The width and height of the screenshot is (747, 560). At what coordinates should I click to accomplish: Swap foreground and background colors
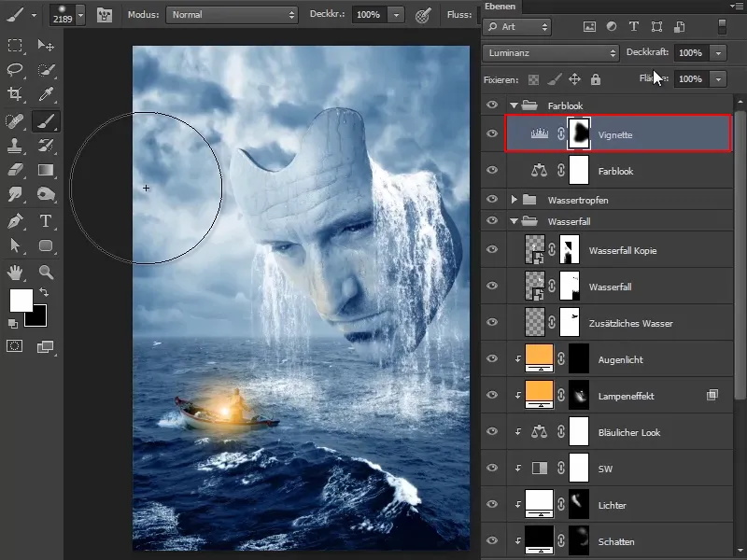click(43, 292)
